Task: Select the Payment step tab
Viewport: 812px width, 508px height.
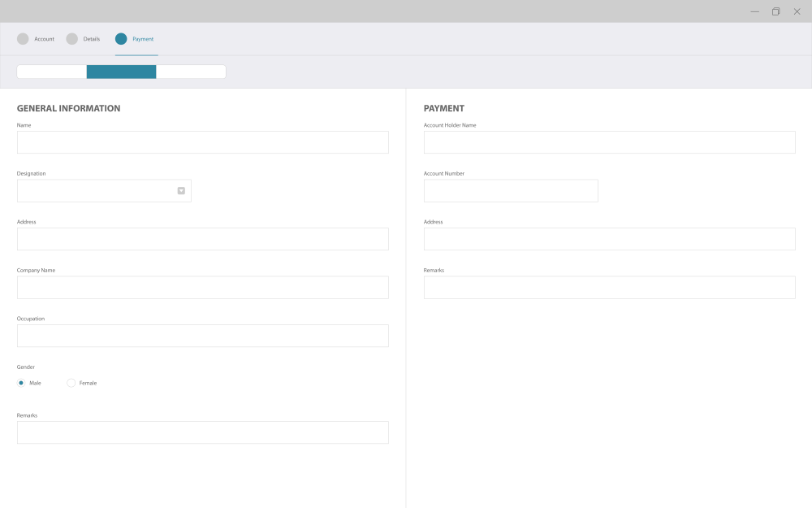Action: pyautogui.click(x=135, y=39)
